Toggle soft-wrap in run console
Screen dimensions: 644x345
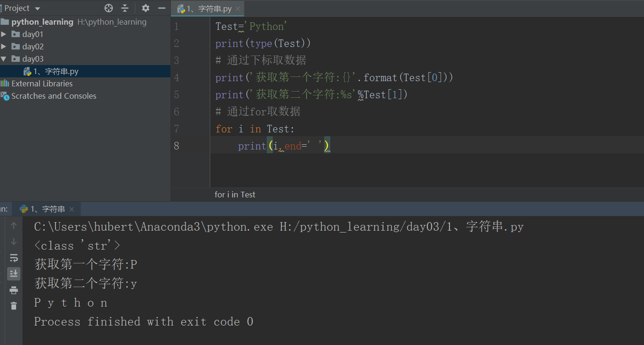pos(14,258)
